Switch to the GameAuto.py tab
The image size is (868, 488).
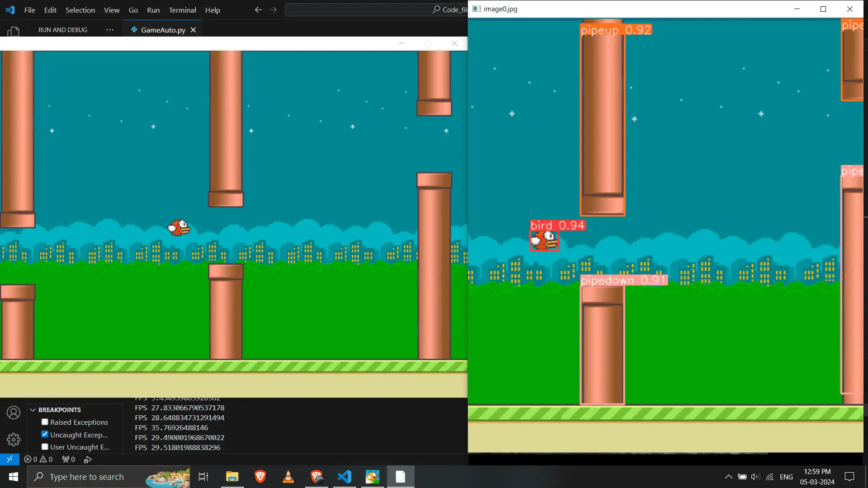(162, 30)
